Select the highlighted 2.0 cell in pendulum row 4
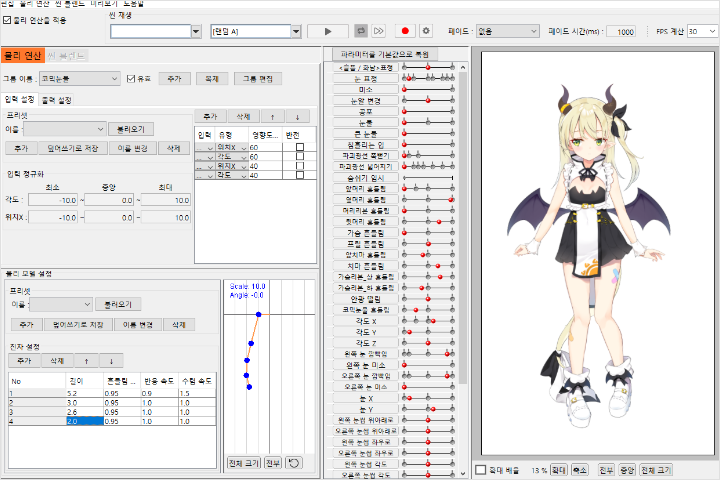Screen dimensions: 720x480 (84, 421)
